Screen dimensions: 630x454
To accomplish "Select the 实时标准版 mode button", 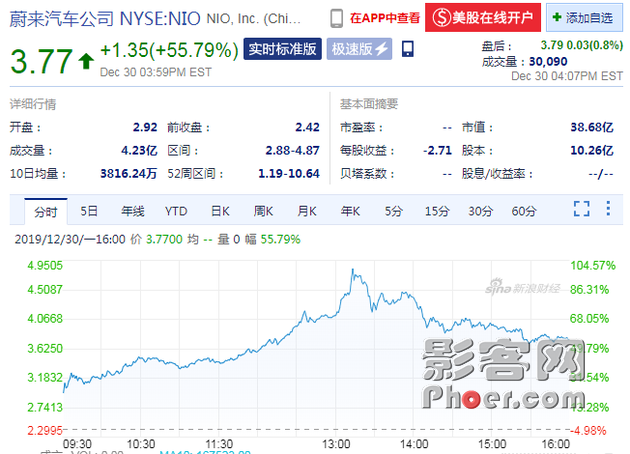I will point(282,49).
